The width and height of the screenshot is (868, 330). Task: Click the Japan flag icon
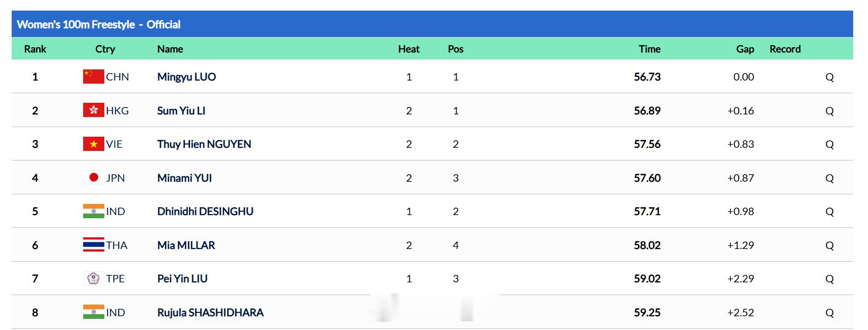pos(93,177)
